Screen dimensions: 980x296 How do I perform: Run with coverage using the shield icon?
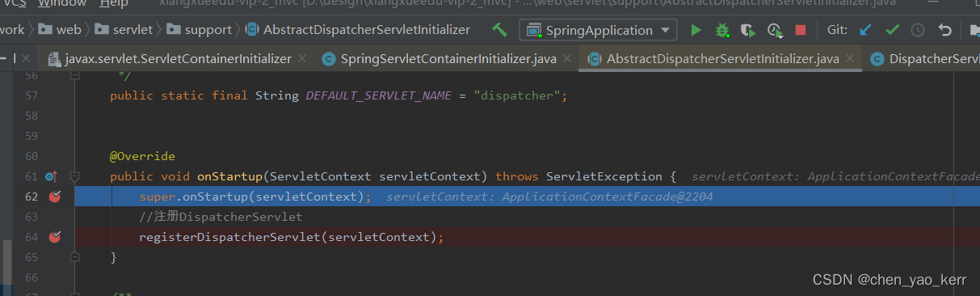tap(749, 30)
